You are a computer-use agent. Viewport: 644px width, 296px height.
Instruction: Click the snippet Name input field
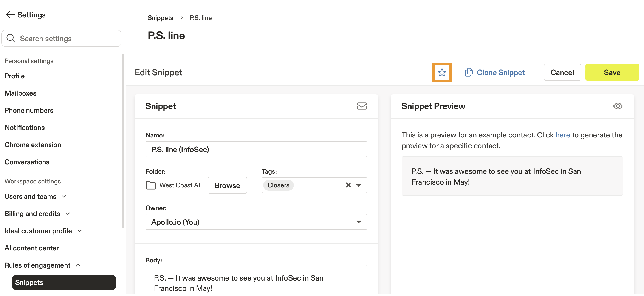pyautogui.click(x=256, y=149)
